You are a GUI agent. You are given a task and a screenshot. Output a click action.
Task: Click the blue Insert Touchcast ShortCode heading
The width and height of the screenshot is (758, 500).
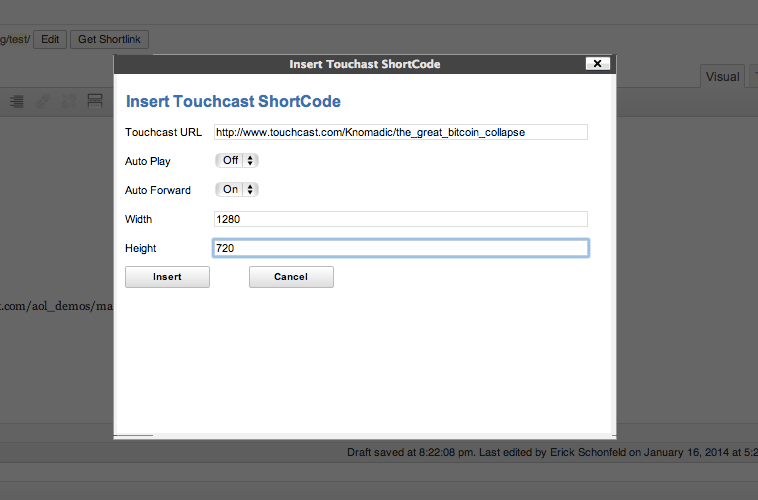point(233,101)
